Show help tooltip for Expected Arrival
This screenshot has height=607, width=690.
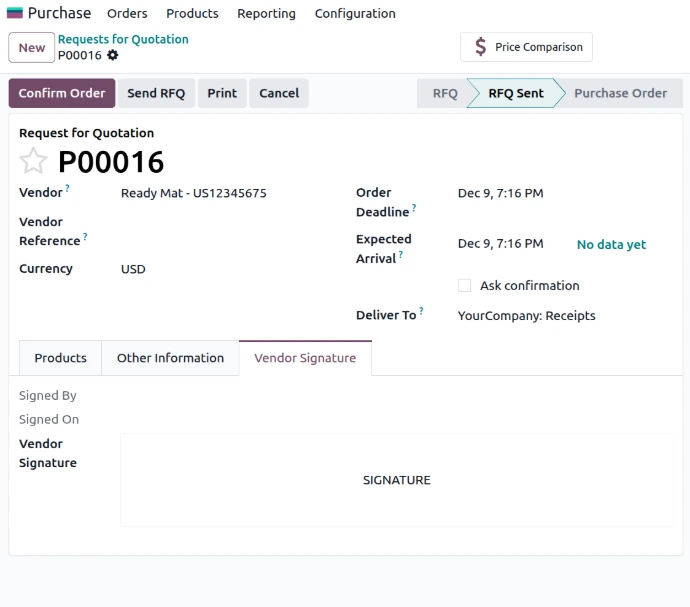coord(401,255)
